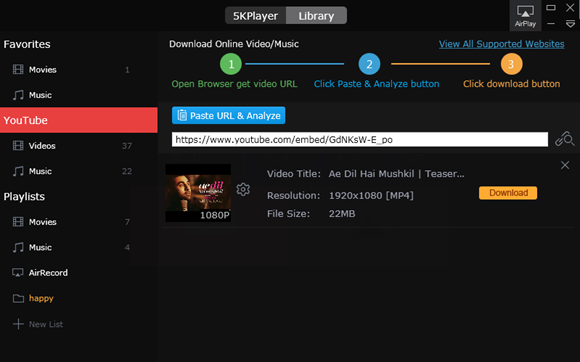Click the analyze magnifier icon beside URL field

click(x=564, y=139)
